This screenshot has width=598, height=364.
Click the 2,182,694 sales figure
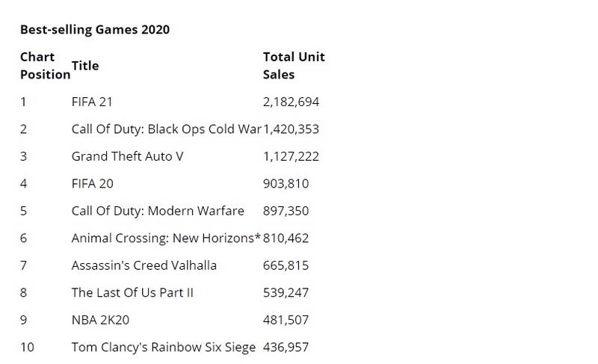pos(291,102)
